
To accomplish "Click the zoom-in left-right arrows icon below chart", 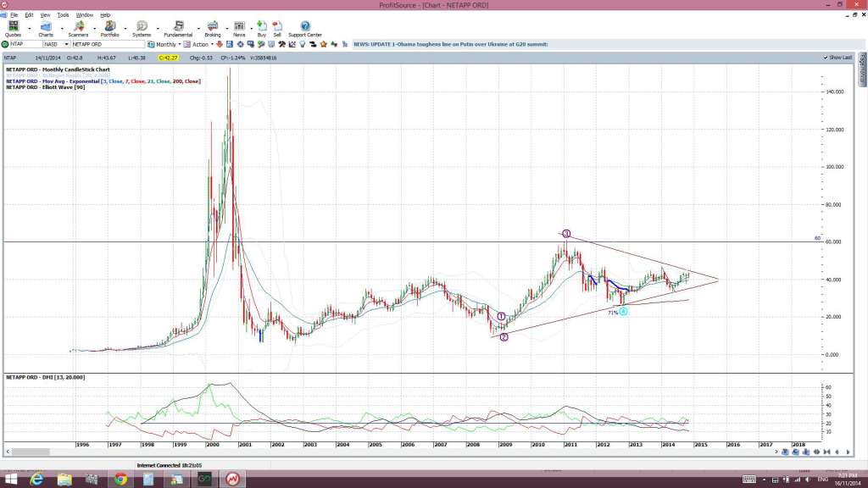I will tap(816, 452).
